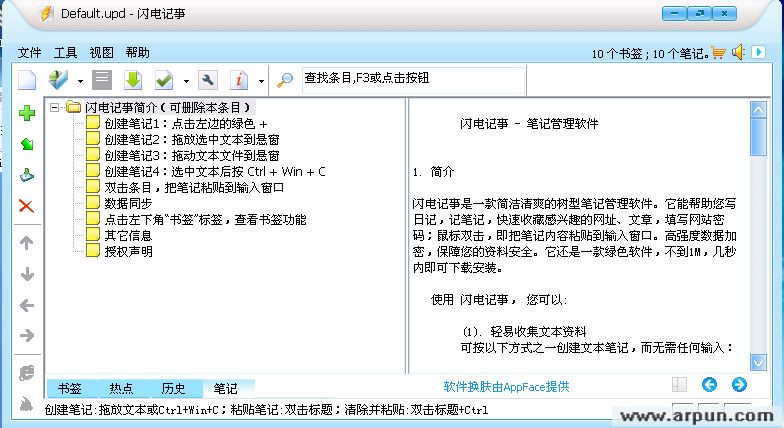Image resolution: width=784 pixels, height=428 pixels.
Task: Select 其它信息 tree item
Action: (x=128, y=236)
